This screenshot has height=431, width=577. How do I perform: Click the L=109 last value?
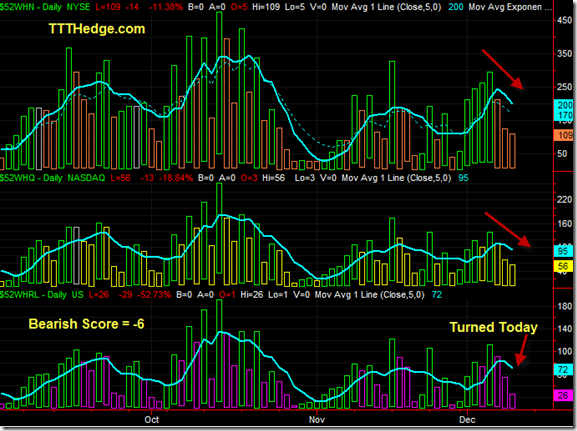point(107,7)
